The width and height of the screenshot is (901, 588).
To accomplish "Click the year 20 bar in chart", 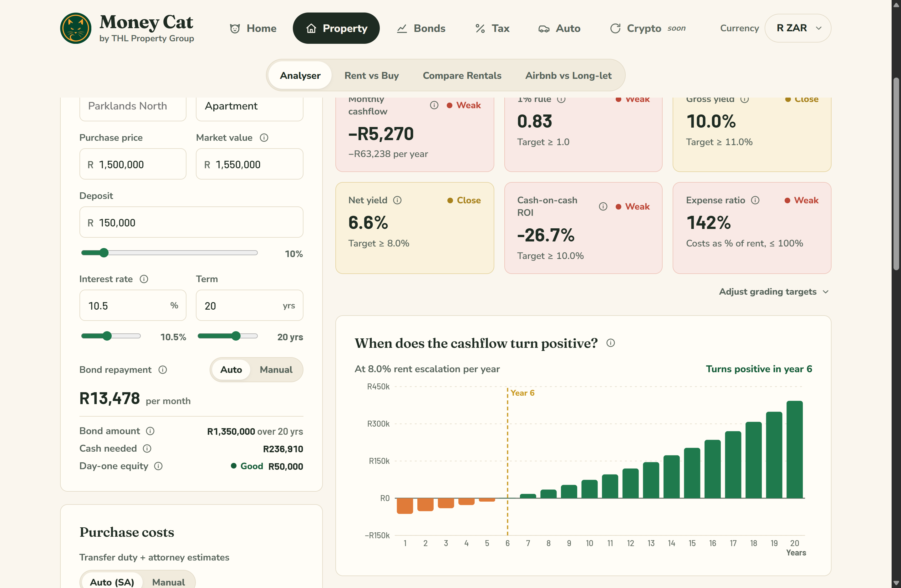I will pos(794,449).
